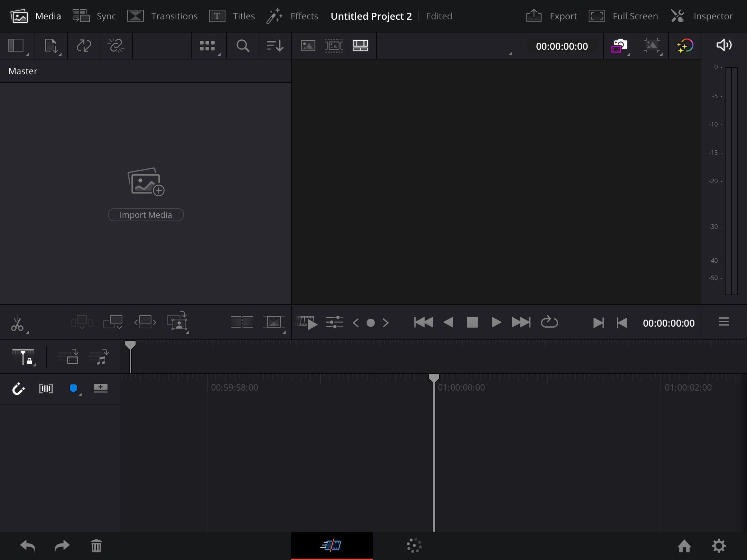This screenshot has width=747, height=560.
Task: Click the jog wheel dot control
Action: [x=370, y=323]
